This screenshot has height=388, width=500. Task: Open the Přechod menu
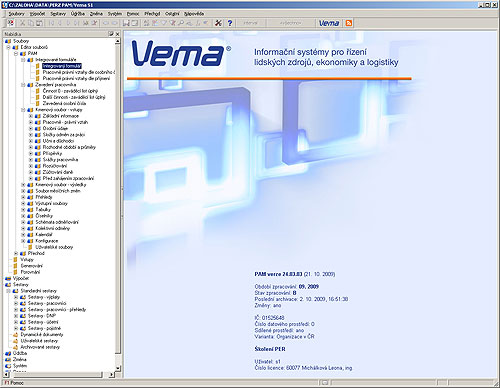tap(152, 14)
